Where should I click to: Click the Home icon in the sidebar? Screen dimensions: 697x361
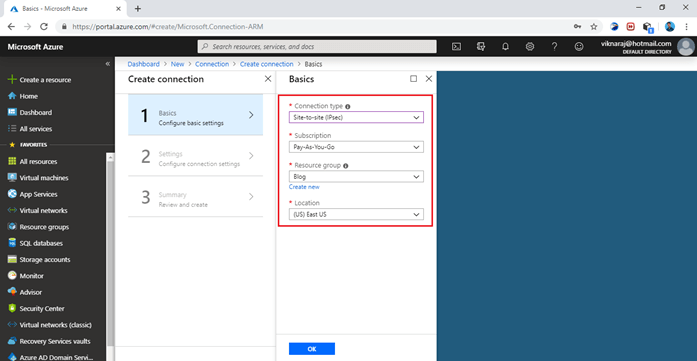(12, 96)
